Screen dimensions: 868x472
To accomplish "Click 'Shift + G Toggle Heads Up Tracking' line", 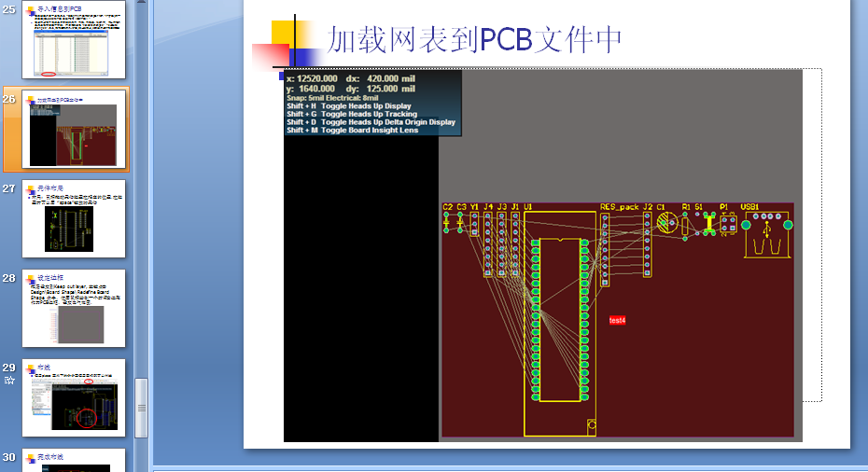I will [352, 114].
